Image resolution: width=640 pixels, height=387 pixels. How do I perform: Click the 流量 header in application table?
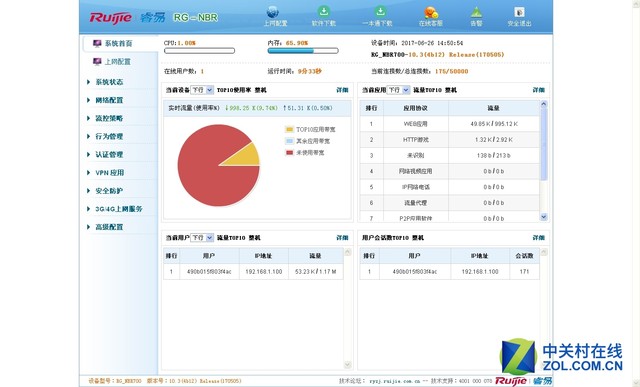point(493,108)
